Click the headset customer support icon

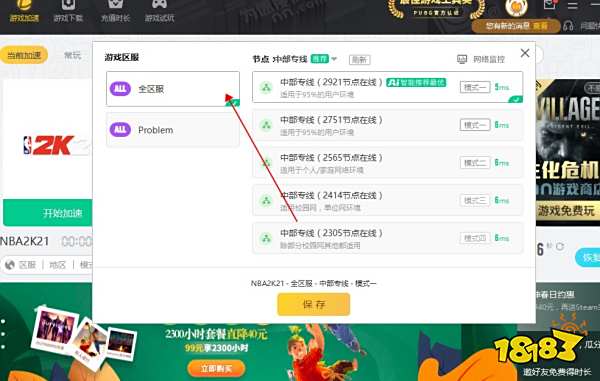coord(569,26)
